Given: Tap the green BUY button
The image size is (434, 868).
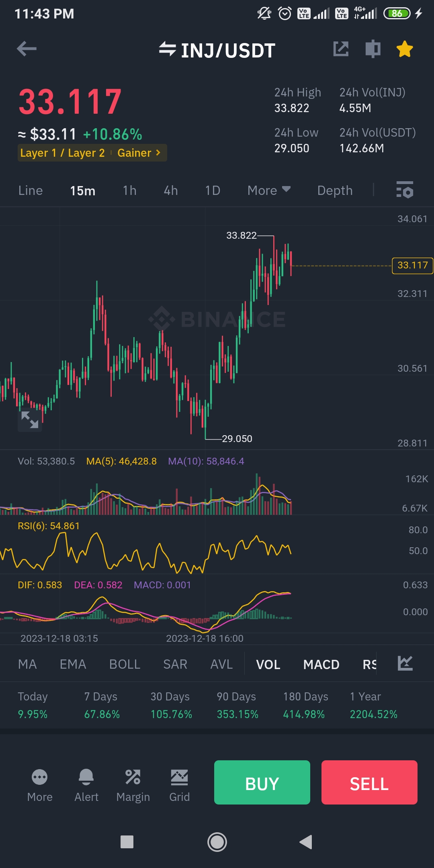Looking at the screenshot, I should 262,782.
